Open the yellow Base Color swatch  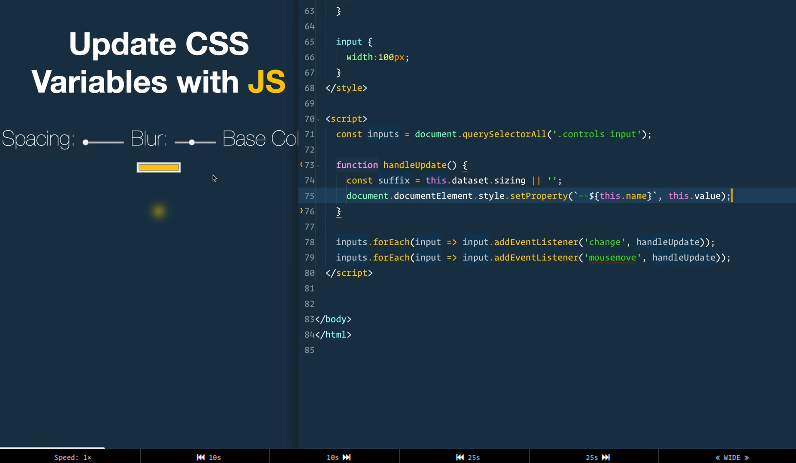(x=159, y=167)
